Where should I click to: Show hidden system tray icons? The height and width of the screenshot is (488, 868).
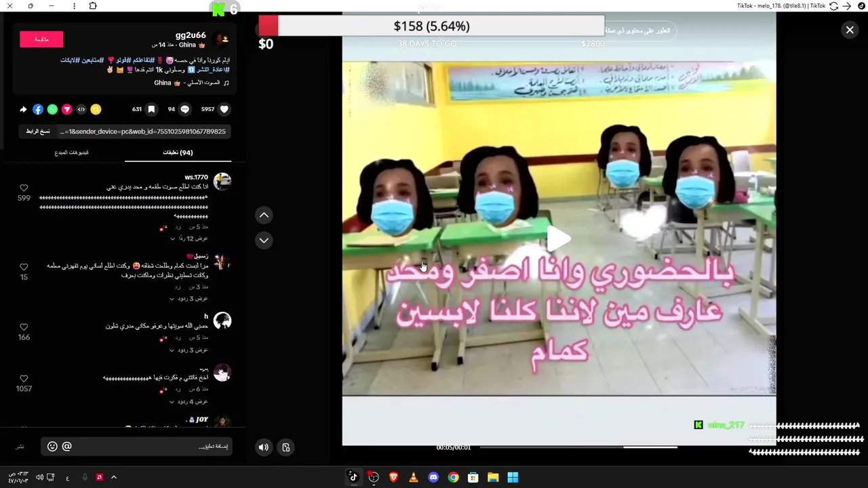point(114,477)
